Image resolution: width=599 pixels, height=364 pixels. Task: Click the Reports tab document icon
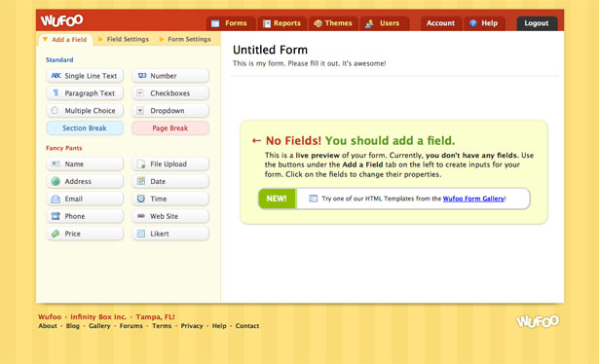pos(267,23)
